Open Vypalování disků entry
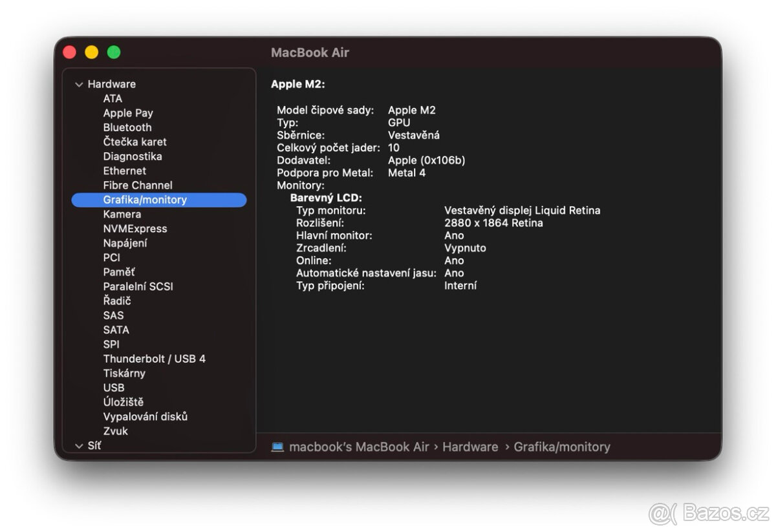The width and height of the screenshot is (776, 532). (145, 416)
